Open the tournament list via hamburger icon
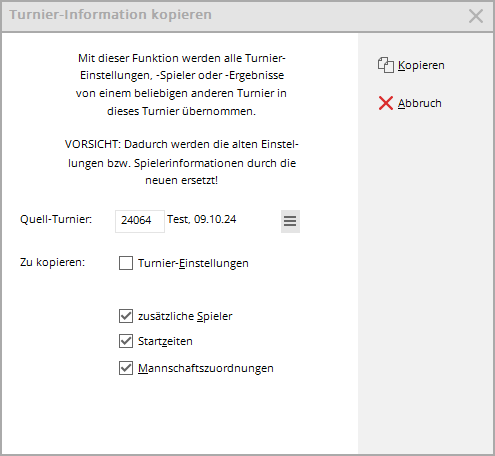 pyautogui.click(x=290, y=221)
